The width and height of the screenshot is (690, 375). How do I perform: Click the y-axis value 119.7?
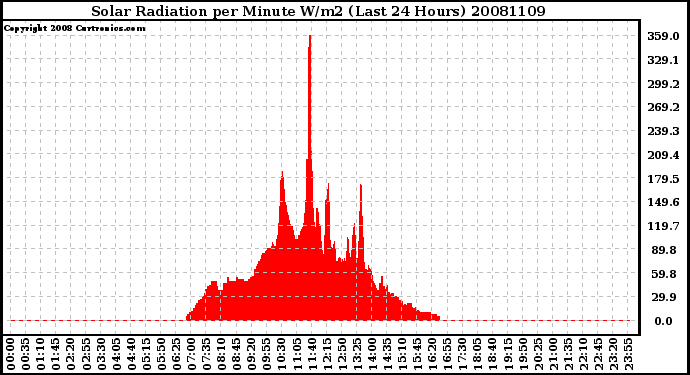click(x=663, y=226)
